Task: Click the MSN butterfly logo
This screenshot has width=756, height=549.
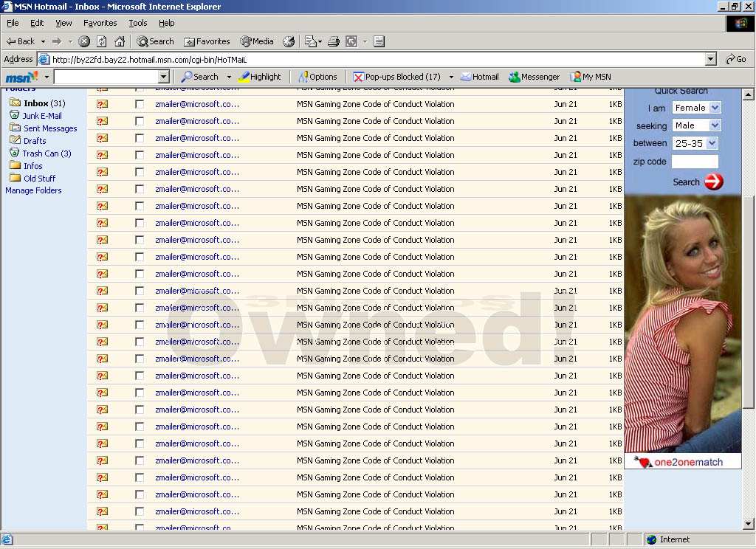Action: [21, 77]
